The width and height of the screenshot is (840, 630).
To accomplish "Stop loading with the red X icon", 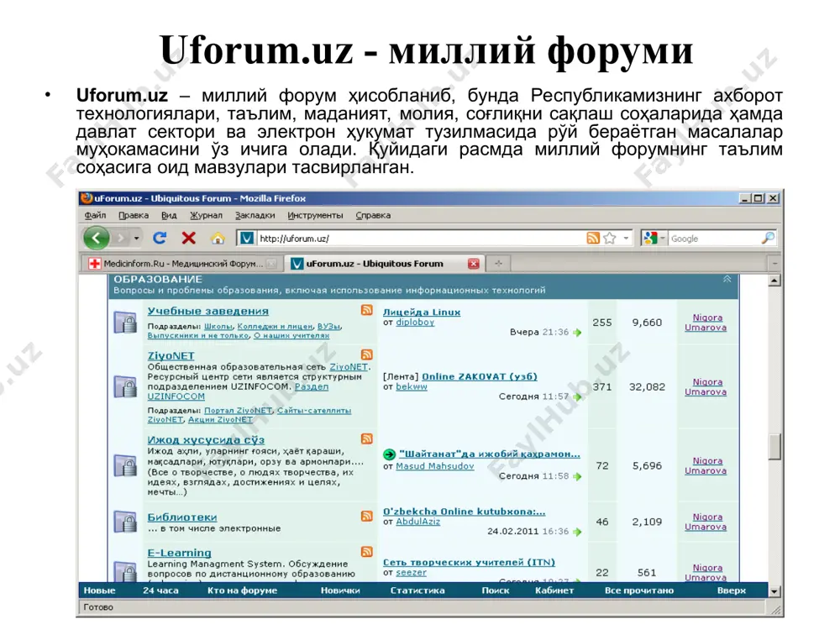I will pos(188,238).
